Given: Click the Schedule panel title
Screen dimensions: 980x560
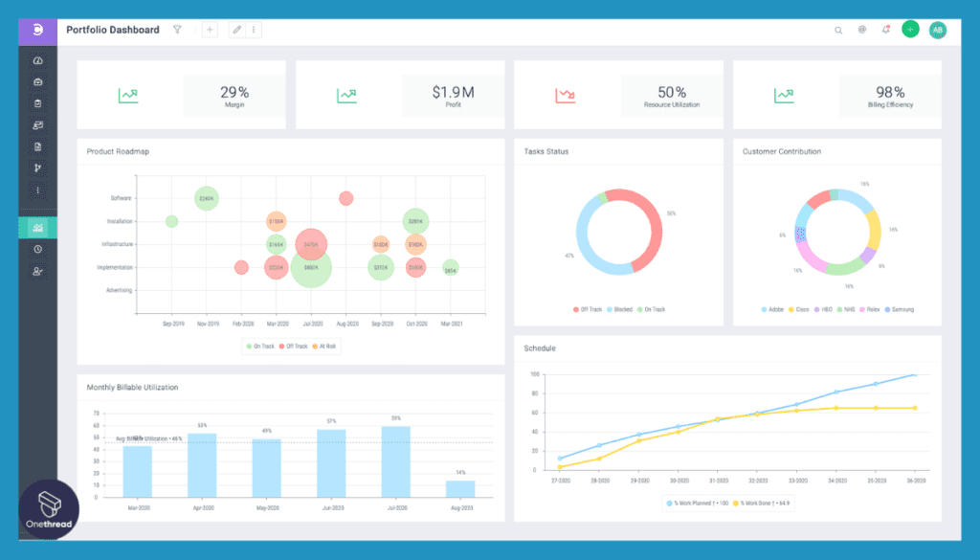Looking at the screenshot, I should click(x=540, y=348).
